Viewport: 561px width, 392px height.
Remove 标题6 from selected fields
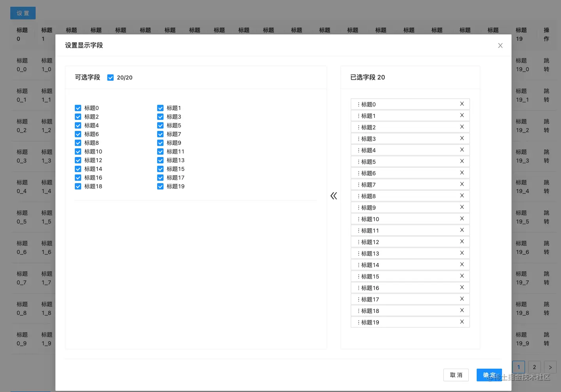462,173
